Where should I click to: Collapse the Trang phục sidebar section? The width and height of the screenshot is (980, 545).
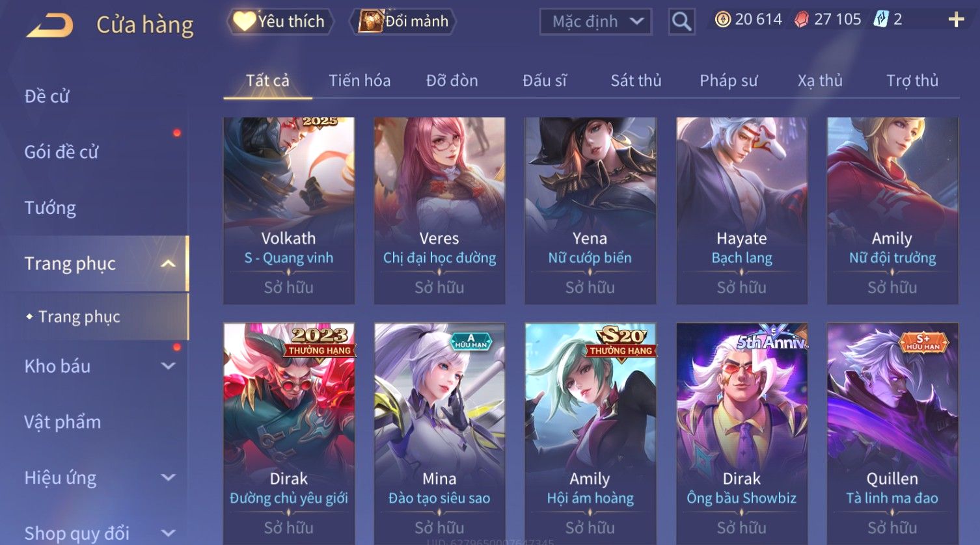point(168,263)
